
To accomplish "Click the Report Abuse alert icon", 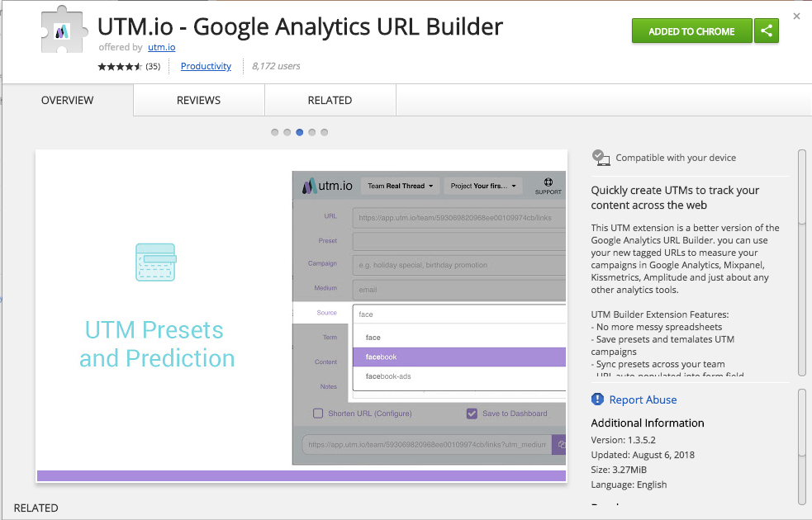I will [597, 399].
